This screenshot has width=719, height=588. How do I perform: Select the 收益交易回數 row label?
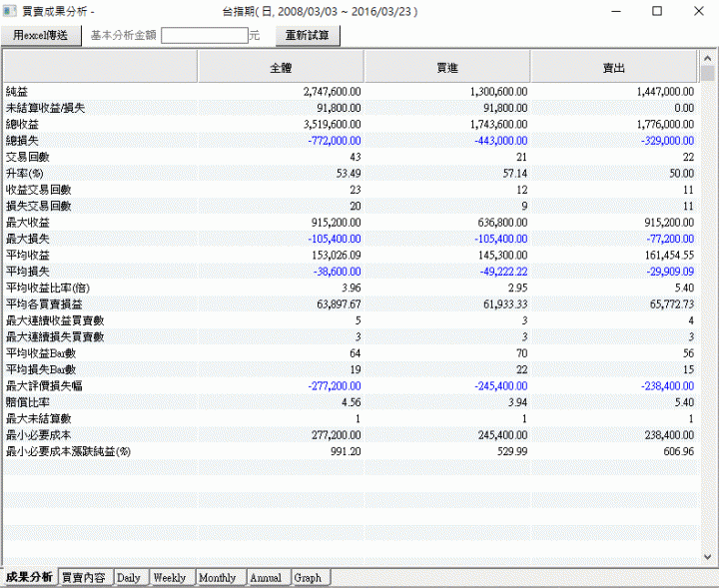(39, 190)
